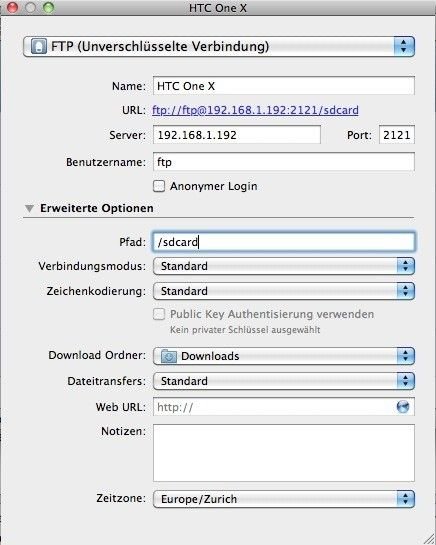Open the Verbindungsmodus dropdown
This screenshot has width=436, height=545.
(284, 266)
